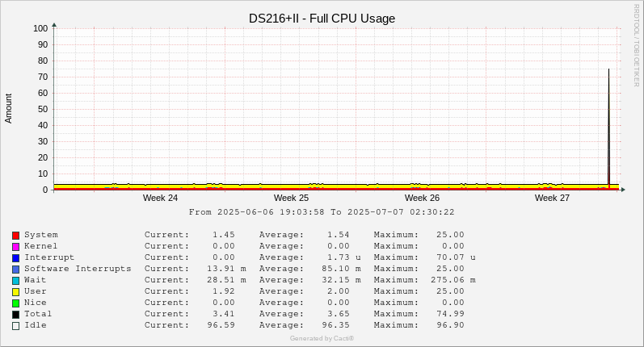Click the User legend label
Viewport: 644px width, 347px height.
pyautogui.click(x=36, y=291)
